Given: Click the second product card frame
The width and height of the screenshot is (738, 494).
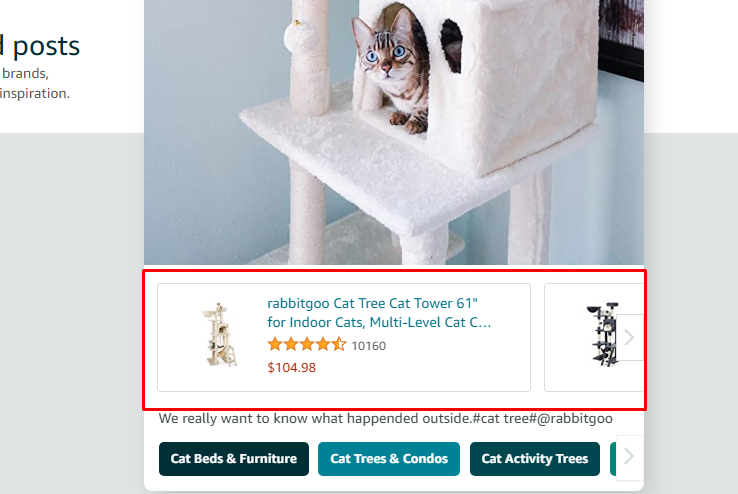Looking at the screenshot, I should (594, 337).
